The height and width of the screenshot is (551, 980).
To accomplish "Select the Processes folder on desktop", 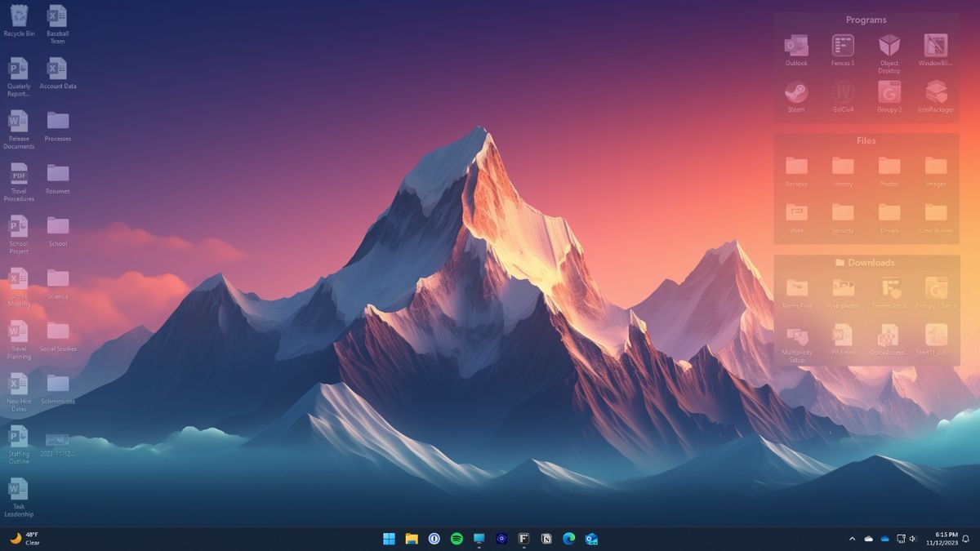I will (57, 126).
